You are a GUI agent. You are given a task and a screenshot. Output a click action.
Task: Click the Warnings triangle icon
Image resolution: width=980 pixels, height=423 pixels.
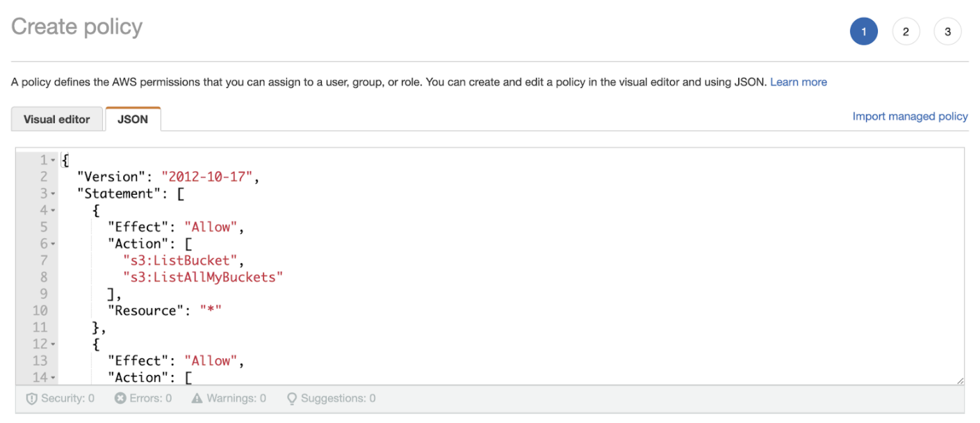197,399
